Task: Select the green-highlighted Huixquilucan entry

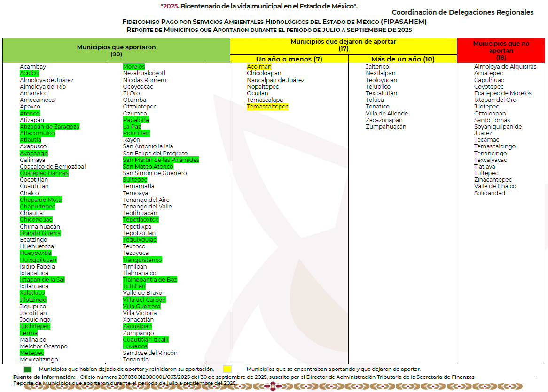Action: (x=38, y=260)
